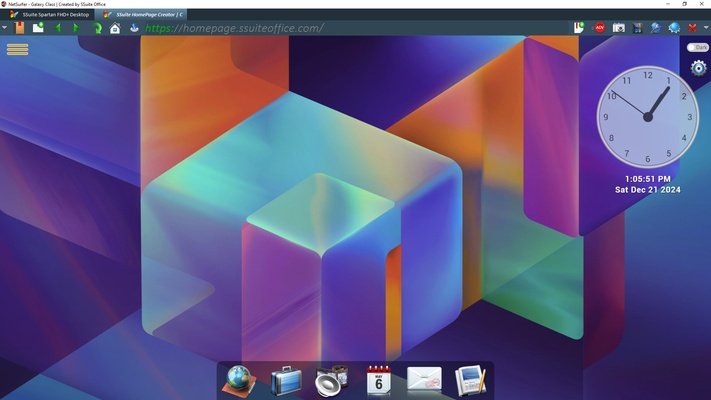Toggle the Dark mode switch
Screen dimensions: 711x400
[x=697, y=47]
